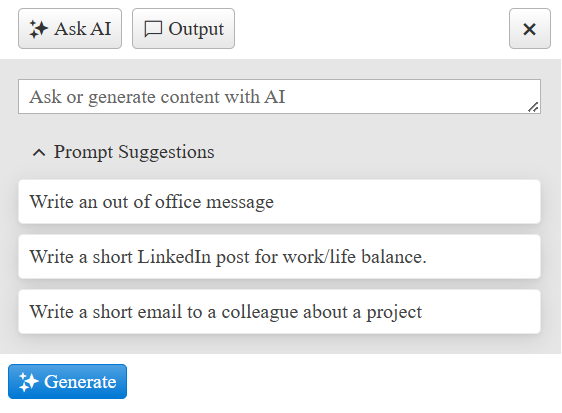
Task: Focus the Ask or generate content input
Action: (x=279, y=97)
